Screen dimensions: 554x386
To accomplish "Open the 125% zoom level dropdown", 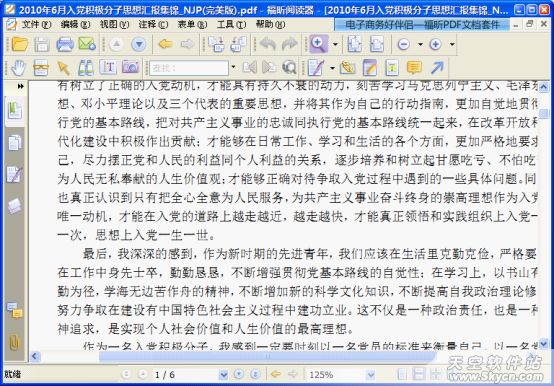I will [x=371, y=374].
